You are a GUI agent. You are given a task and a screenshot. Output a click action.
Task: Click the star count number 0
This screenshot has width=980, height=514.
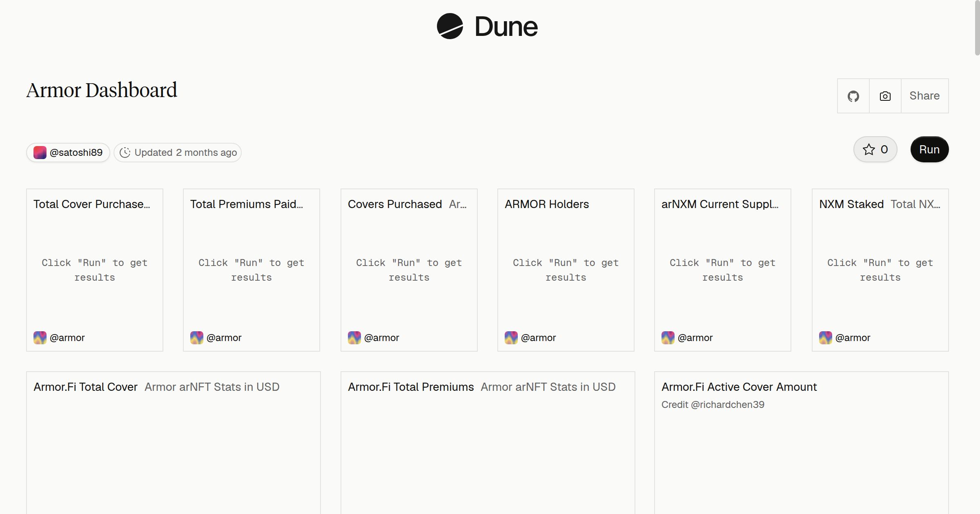click(884, 149)
